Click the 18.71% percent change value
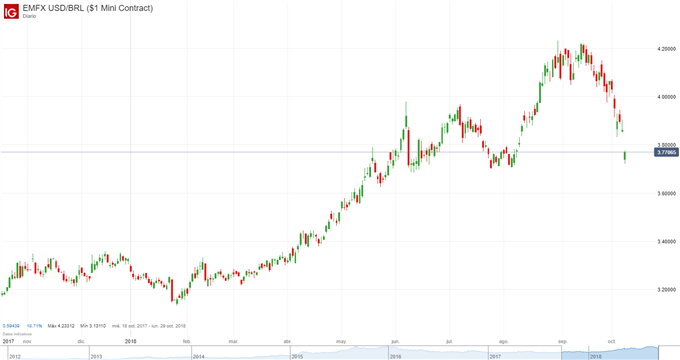This screenshot has height=360, width=680. (x=34, y=326)
